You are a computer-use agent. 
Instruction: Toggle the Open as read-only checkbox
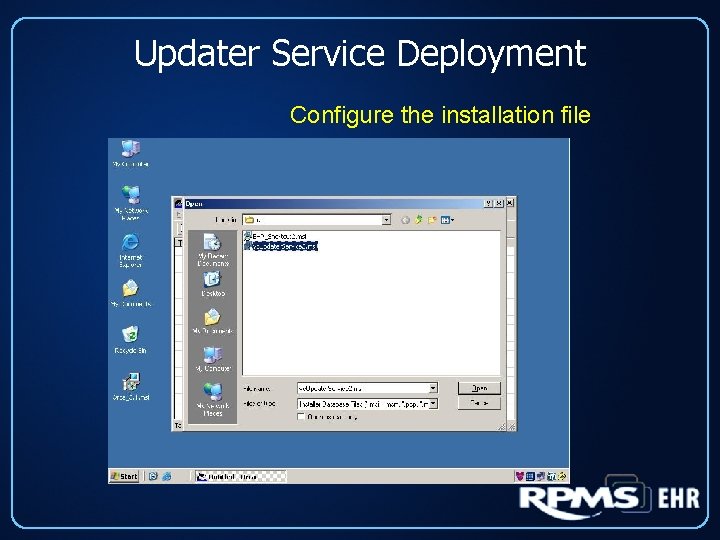301,417
